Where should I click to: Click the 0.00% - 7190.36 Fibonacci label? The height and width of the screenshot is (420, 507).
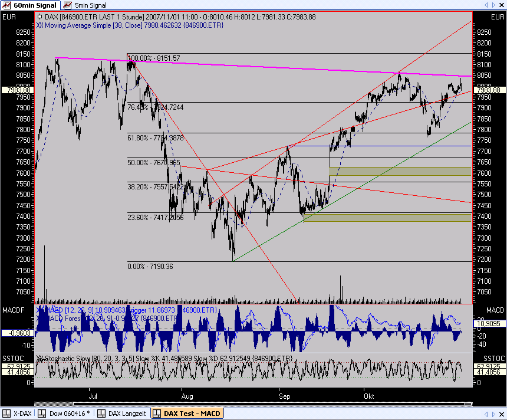[150, 266]
